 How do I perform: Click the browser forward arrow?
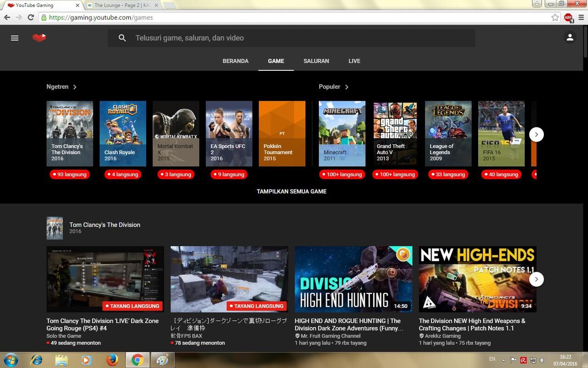19,17
